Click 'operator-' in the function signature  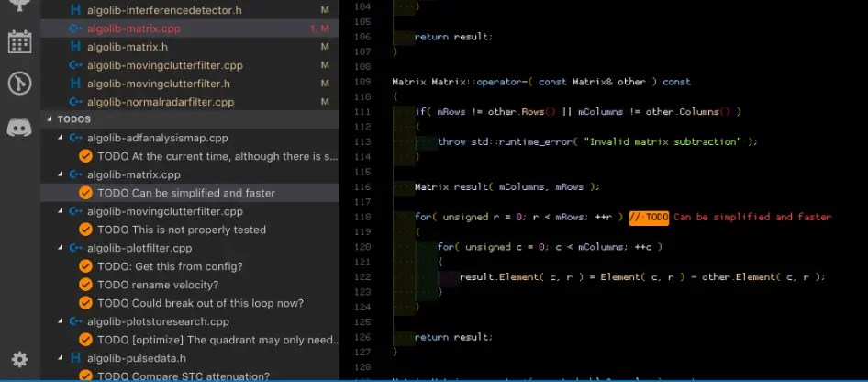[x=502, y=82]
